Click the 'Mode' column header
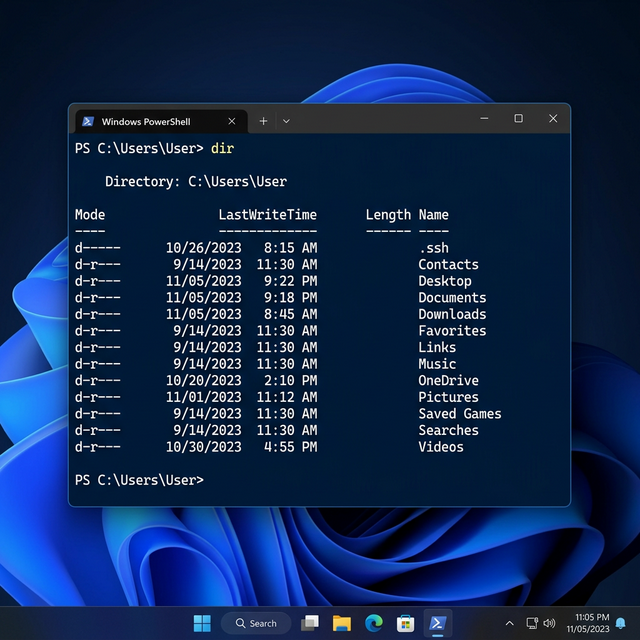The width and height of the screenshot is (640, 640). [90, 215]
